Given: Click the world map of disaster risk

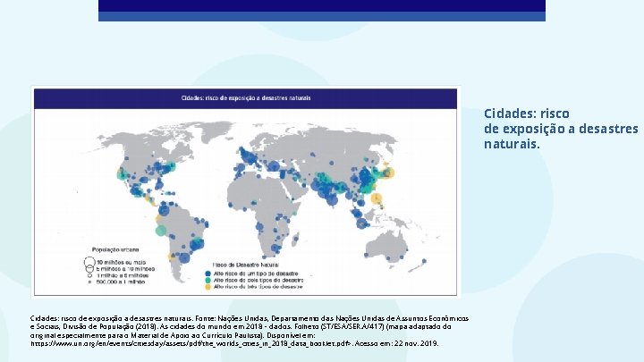Looking at the screenshot, I should pos(245,191).
